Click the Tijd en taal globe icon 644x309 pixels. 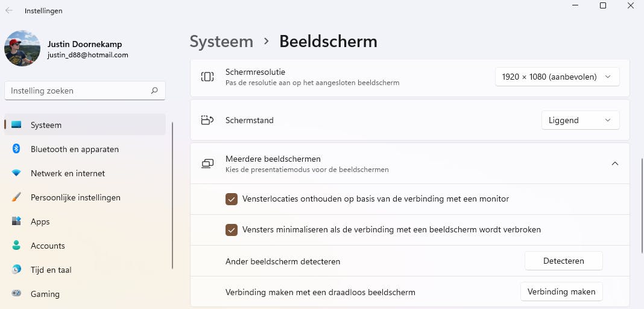pos(17,270)
